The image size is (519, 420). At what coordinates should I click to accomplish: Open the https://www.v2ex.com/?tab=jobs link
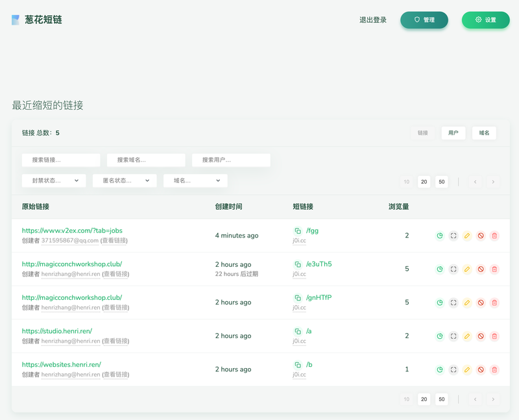[72, 230]
